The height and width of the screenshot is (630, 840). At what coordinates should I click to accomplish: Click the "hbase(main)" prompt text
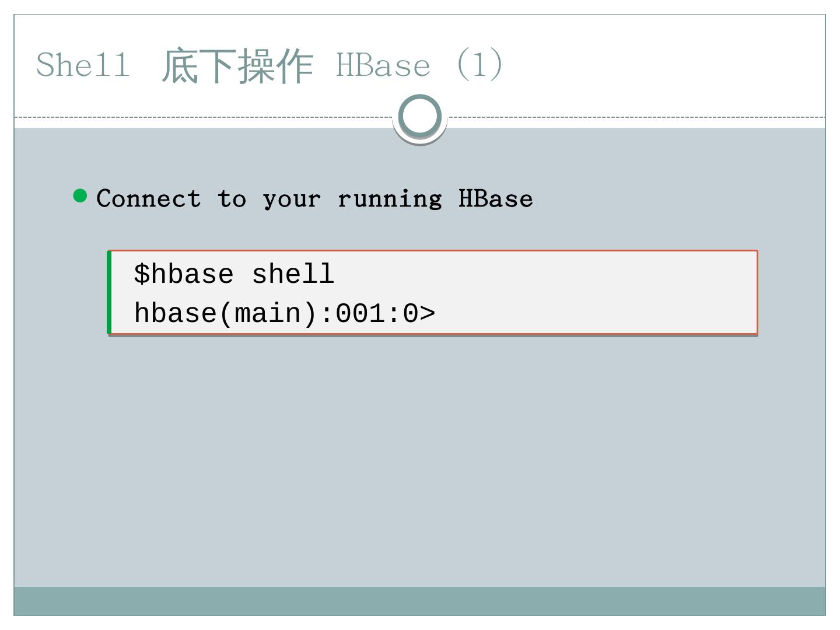(x=226, y=313)
